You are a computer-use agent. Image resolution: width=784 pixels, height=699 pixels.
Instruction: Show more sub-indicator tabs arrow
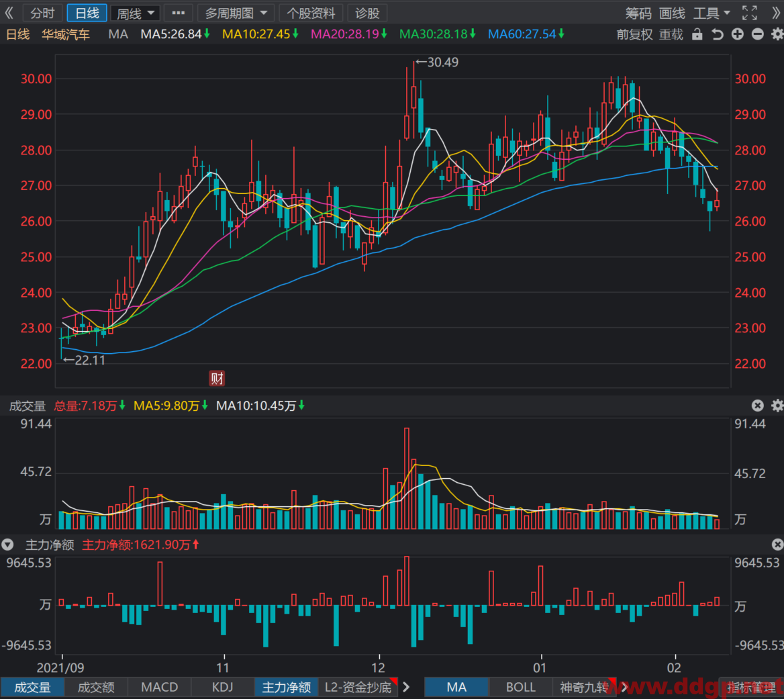tap(407, 688)
